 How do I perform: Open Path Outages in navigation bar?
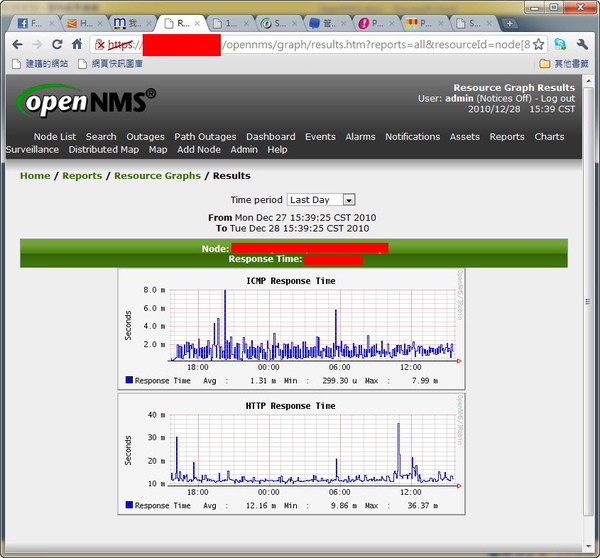[x=205, y=137]
